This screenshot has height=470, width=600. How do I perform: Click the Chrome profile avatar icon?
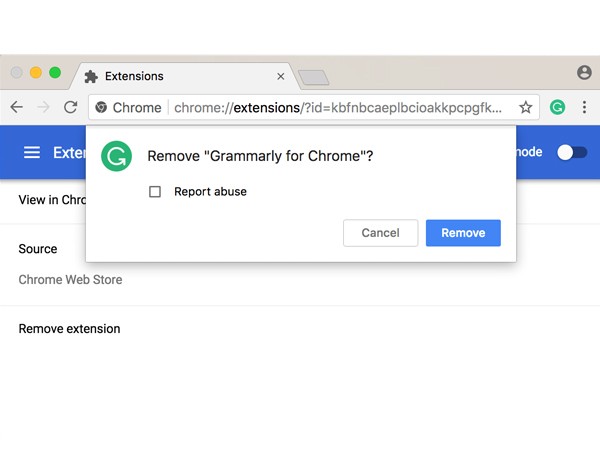coord(585,73)
